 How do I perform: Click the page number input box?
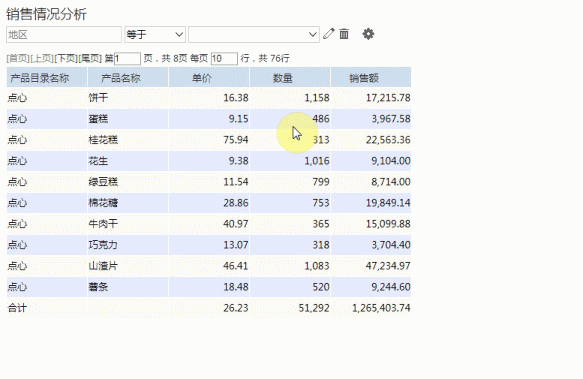pyautogui.click(x=127, y=59)
